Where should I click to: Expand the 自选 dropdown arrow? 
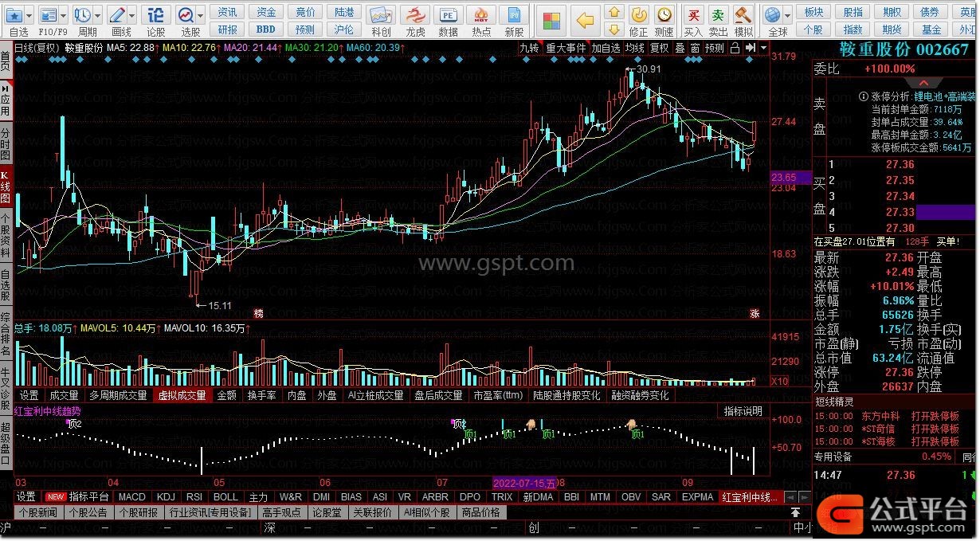click(x=29, y=14)
